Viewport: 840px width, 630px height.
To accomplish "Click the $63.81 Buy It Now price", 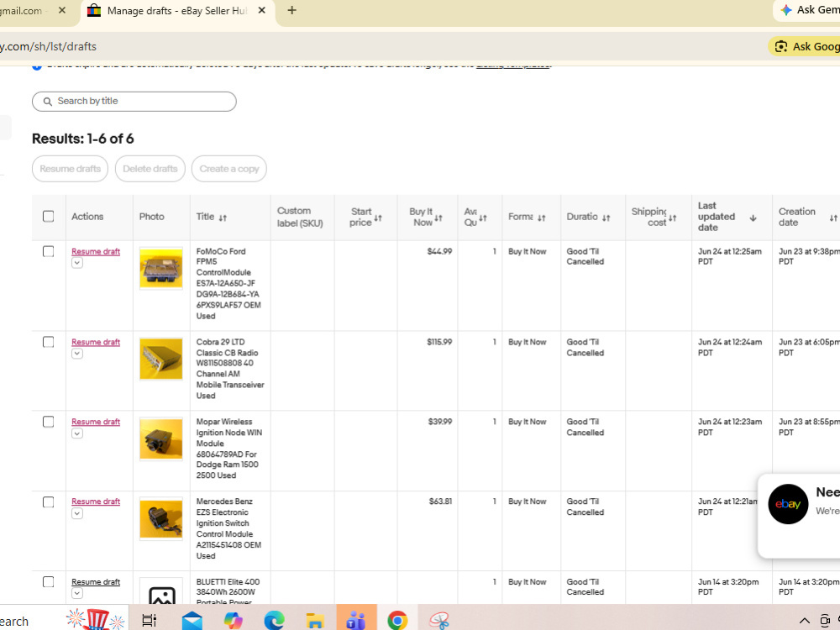I will 440,501.
